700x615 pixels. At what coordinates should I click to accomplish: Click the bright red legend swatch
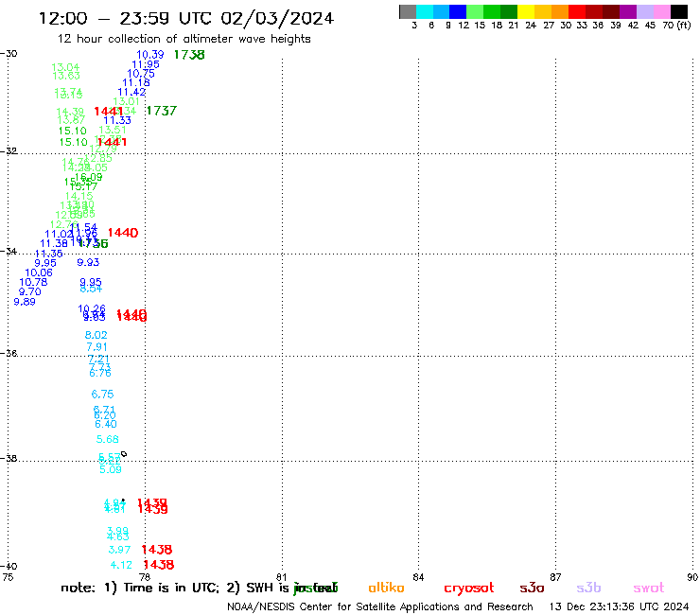pos(577,11)
